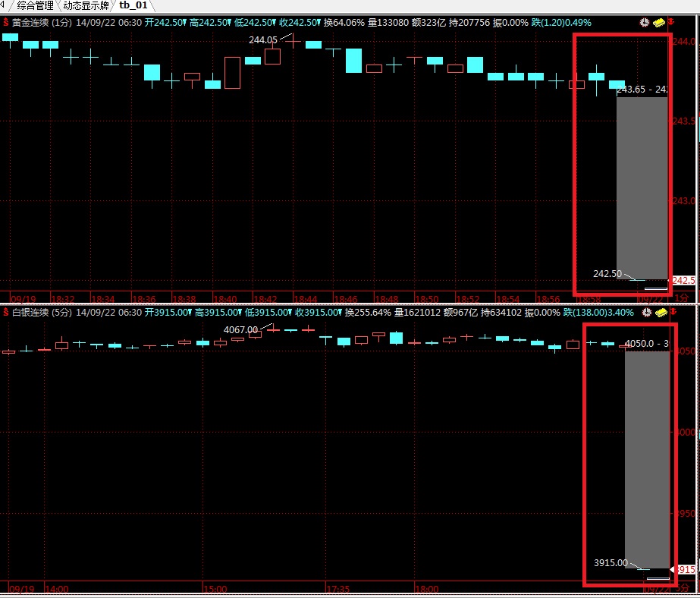Click the red anchor icon in gold chart header
This screenshot has height=598, width=700.
tap(670, 23)
